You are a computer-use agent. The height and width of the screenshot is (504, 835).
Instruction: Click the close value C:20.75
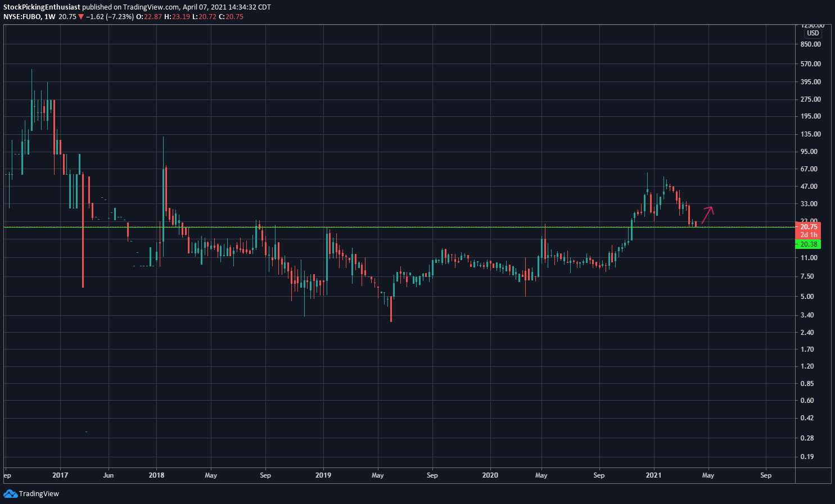pyautogui.click(x=231, y=17)
